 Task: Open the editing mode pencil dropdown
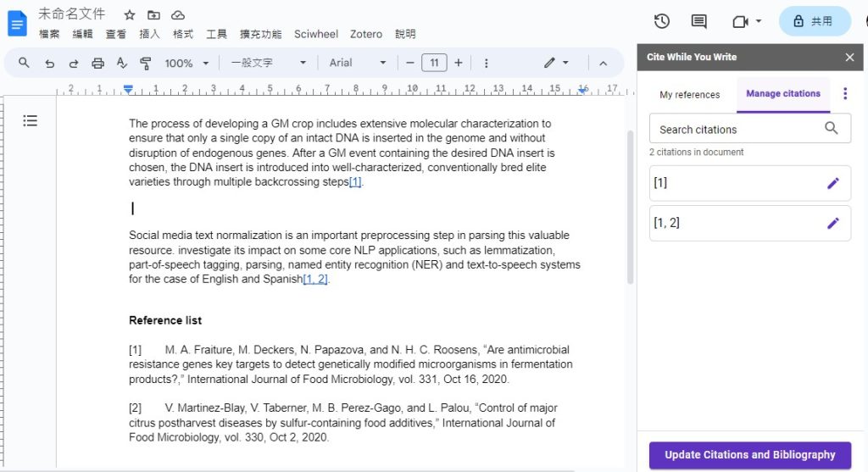click(x=556, y=63)
